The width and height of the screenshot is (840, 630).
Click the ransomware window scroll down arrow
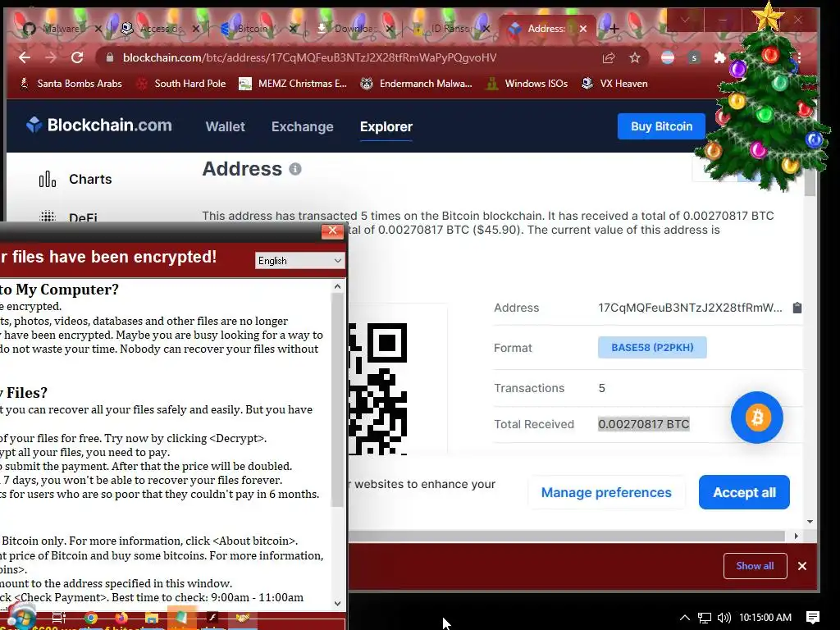(x=337, y=603)
